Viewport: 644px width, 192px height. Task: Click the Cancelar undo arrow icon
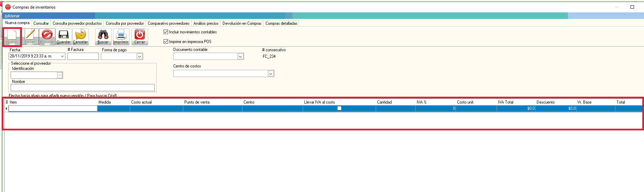81,35
